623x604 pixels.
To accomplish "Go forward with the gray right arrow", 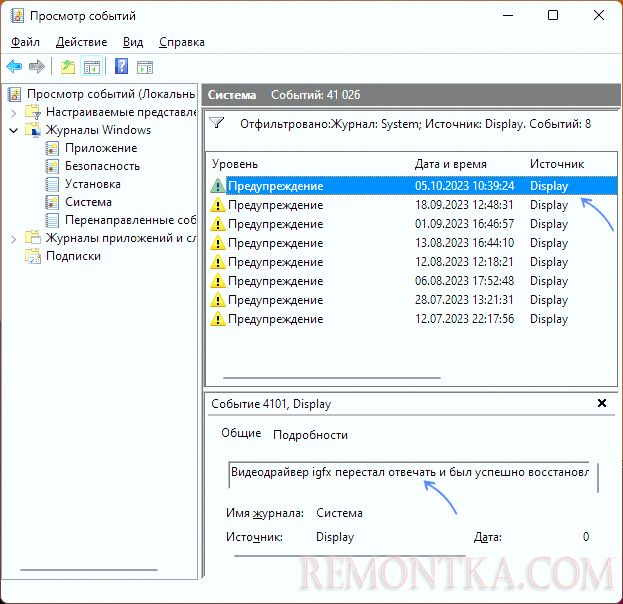I will [x=37, y=66].
